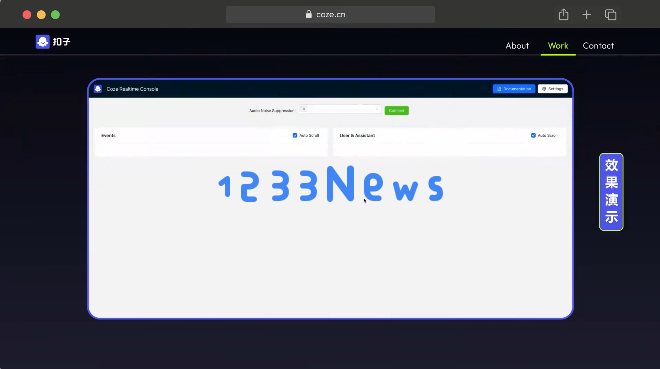The image size is (660, 369).
Task: Click the lock icon in address bar
Action: tap(309, 14)
